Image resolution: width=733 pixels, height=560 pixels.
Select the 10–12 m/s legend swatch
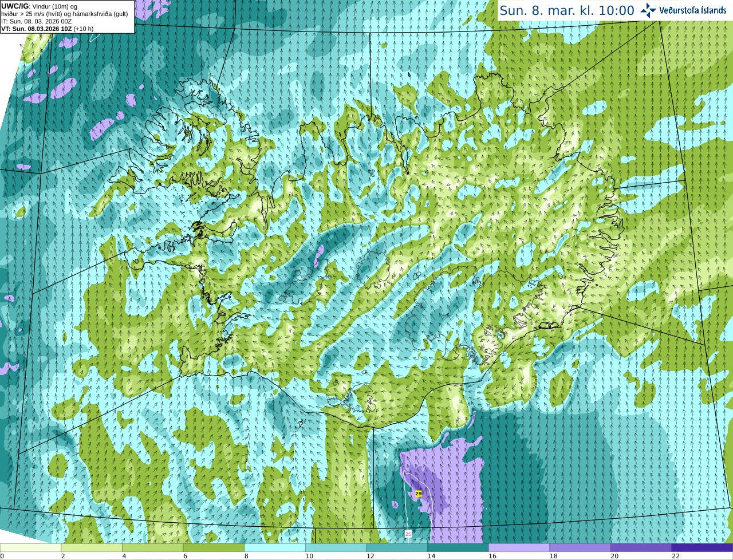pyautogui.click(x=336, y=547)
